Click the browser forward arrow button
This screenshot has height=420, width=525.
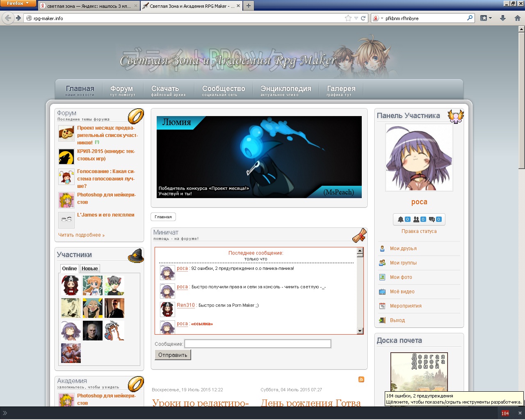click(x=18, y=18)
